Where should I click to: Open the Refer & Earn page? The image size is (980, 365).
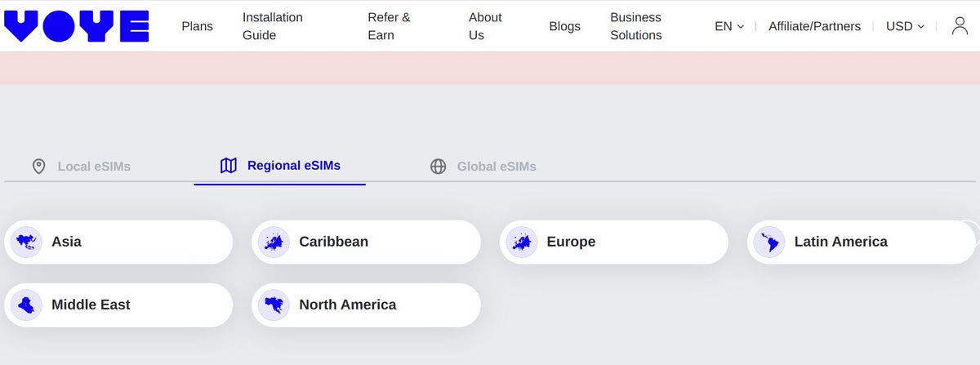tap(389, 26)
